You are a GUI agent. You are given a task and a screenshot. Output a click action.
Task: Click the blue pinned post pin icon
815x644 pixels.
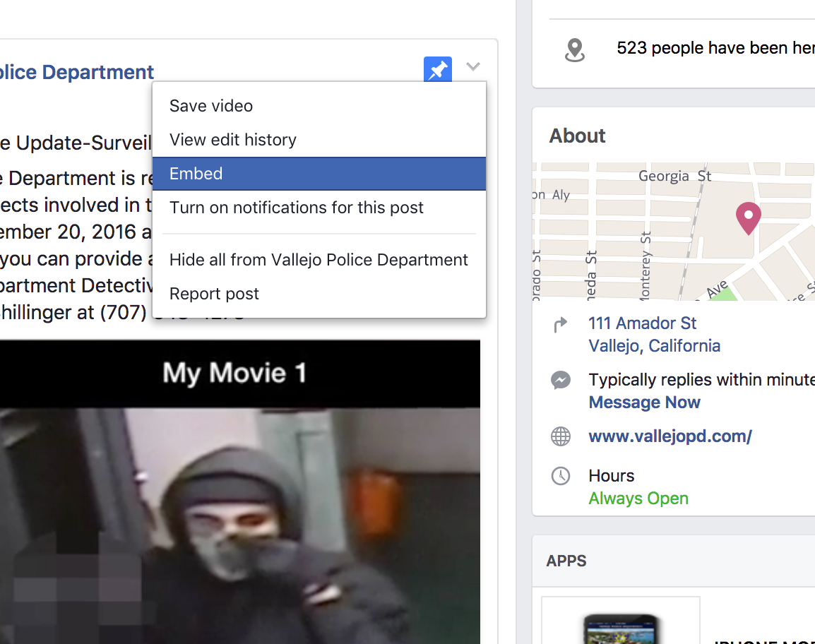[x=438, y=69]
